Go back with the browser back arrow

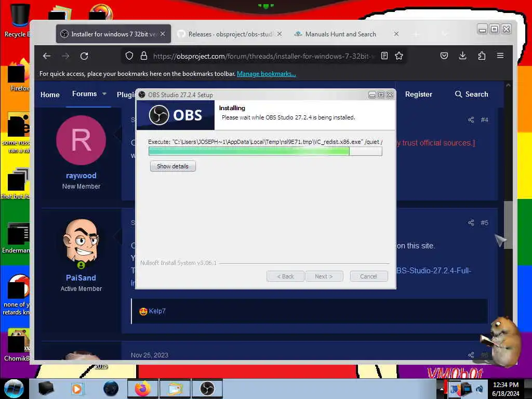(47, 56)
